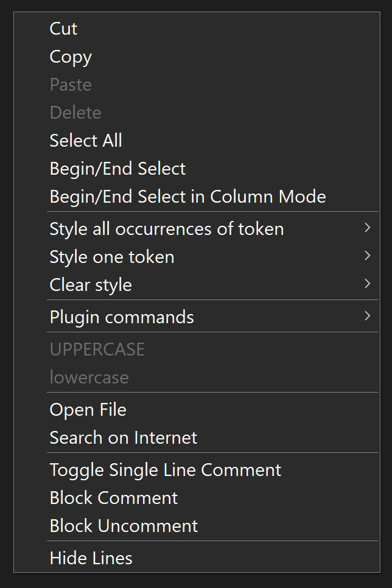
Task: Select Hide Lines
Action: 91,558
